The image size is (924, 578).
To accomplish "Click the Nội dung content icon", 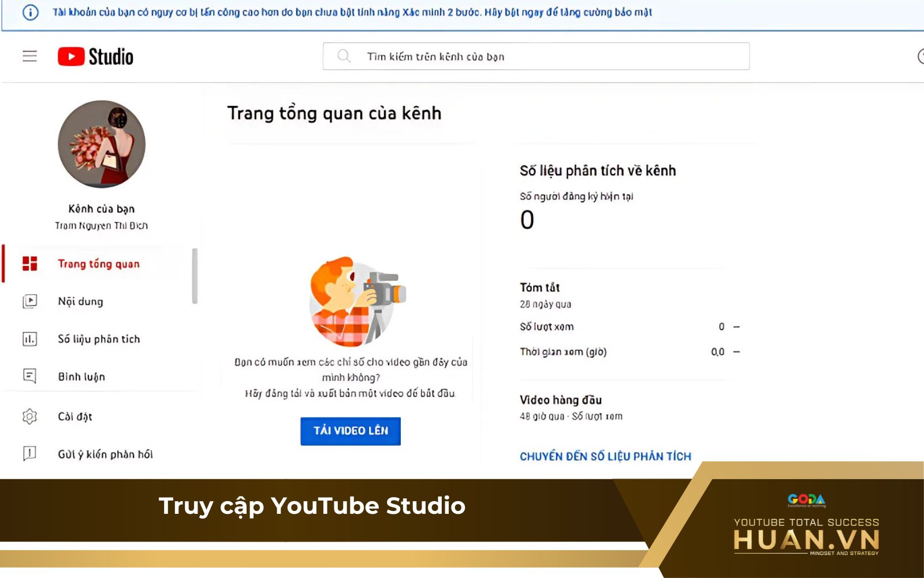I will 29,301.
